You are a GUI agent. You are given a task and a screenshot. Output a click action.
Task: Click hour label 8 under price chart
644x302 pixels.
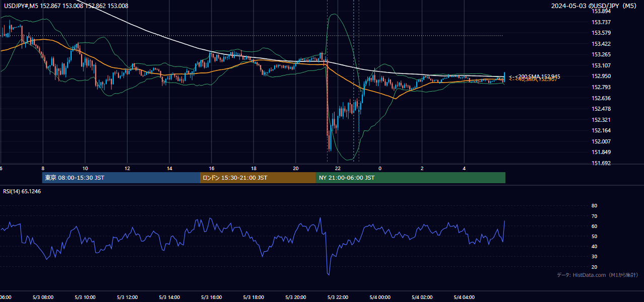coord(43,168)
